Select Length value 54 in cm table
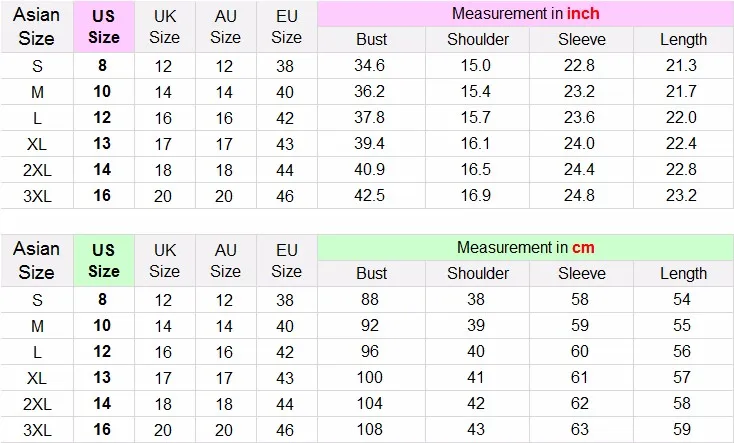 click(x=682, y=299)
